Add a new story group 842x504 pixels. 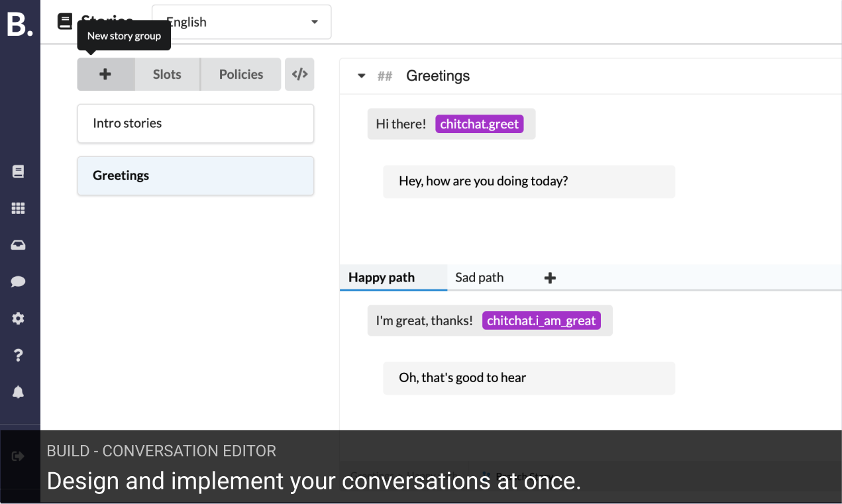click(x=105, y=74)
